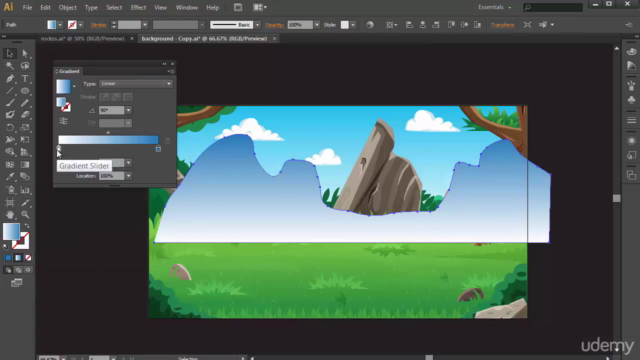The width and height of the screenshot is (640, 360).
Task: Open the Window menu
Action: tap(187, 7)
